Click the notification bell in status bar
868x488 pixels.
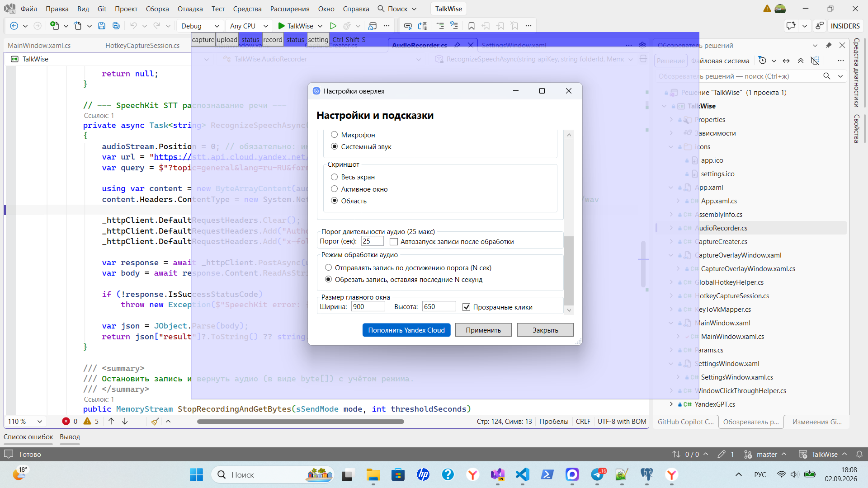859,454
